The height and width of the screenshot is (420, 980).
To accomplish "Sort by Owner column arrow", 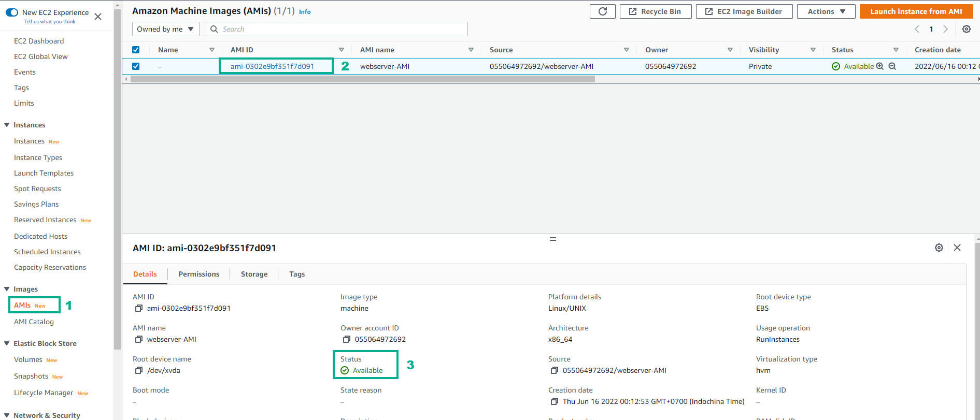I will click(730, 50).
